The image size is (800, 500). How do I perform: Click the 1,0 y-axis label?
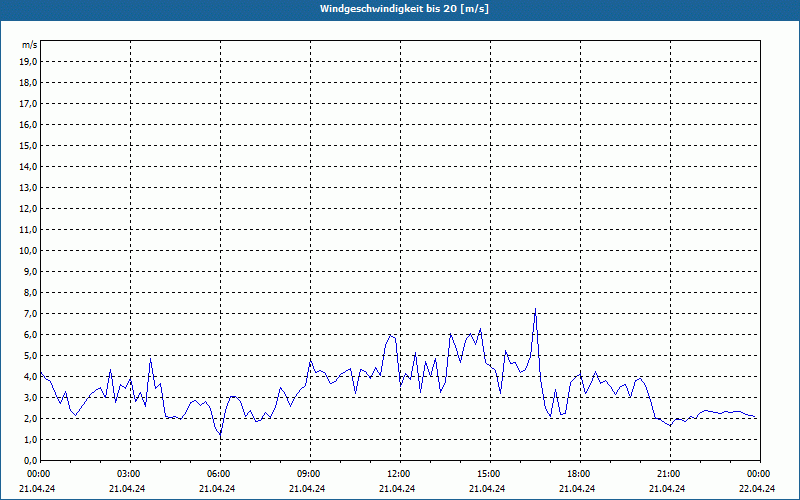tap(30, 440)
